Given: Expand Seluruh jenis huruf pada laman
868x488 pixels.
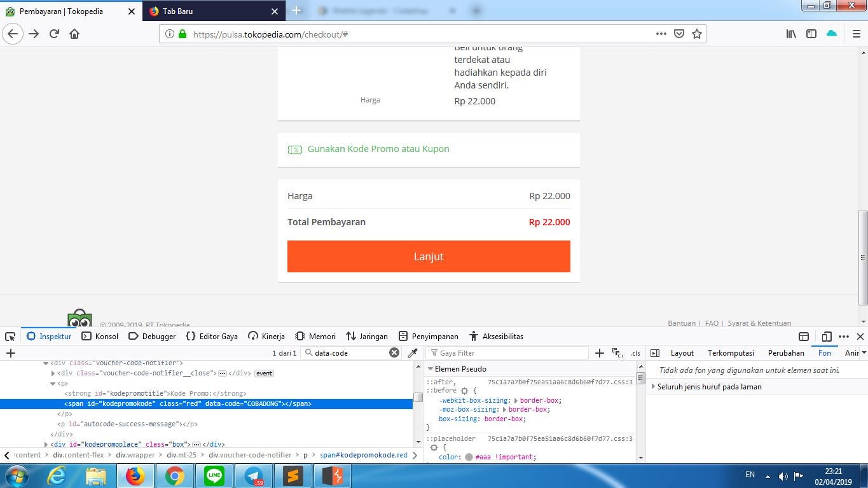Looking at the screenshot, I should click(653, 387).
